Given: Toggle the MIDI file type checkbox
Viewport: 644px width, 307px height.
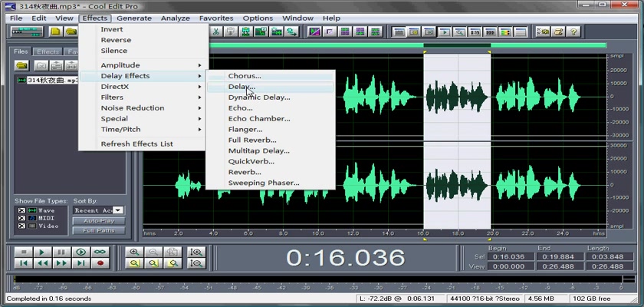Looking at the screenshot, I should tap(21, 218).
